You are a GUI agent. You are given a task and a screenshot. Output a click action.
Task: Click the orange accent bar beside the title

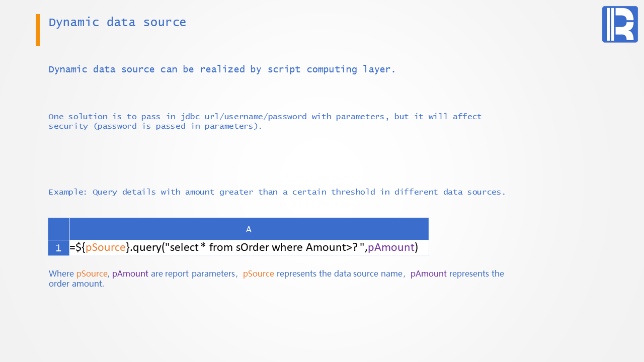[x=38, y=30]
